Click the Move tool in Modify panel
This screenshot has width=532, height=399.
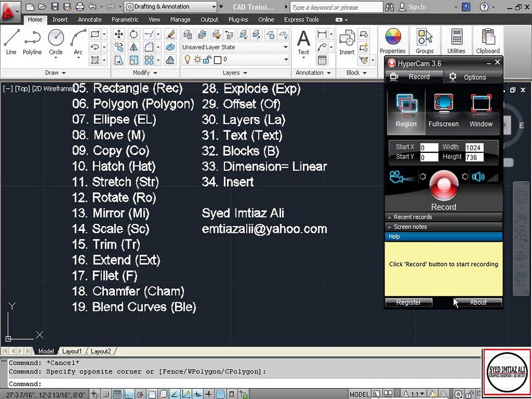click(119, 34)
